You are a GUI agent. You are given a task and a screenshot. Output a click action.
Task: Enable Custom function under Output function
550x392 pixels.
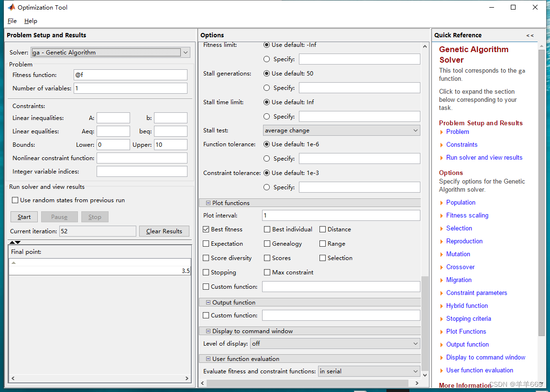[206, 316]
